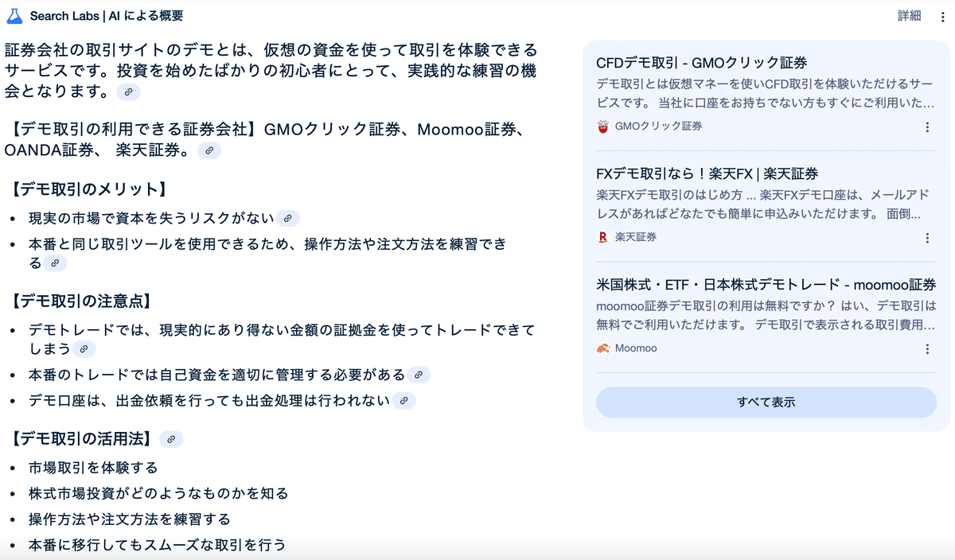Viewport: 955px width, 560px height.
Task: Open the citation after the デモトレード caution bullet
Action: tap(84, 348)
